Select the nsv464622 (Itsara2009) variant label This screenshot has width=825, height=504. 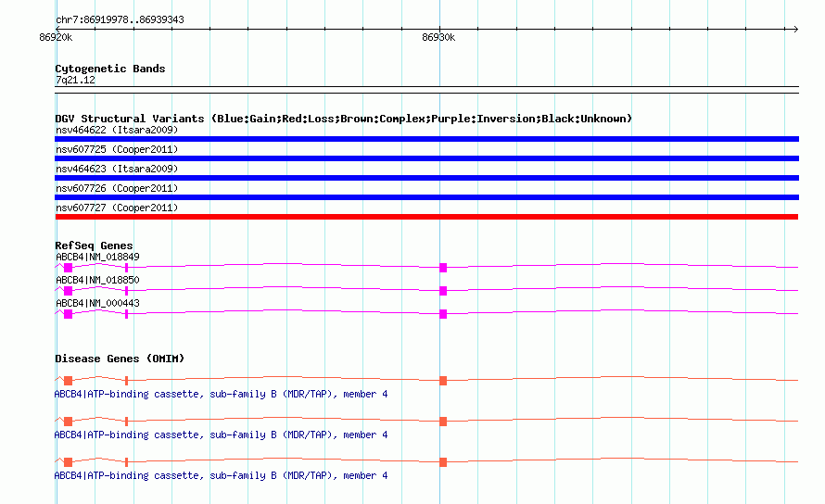[117, 130]
